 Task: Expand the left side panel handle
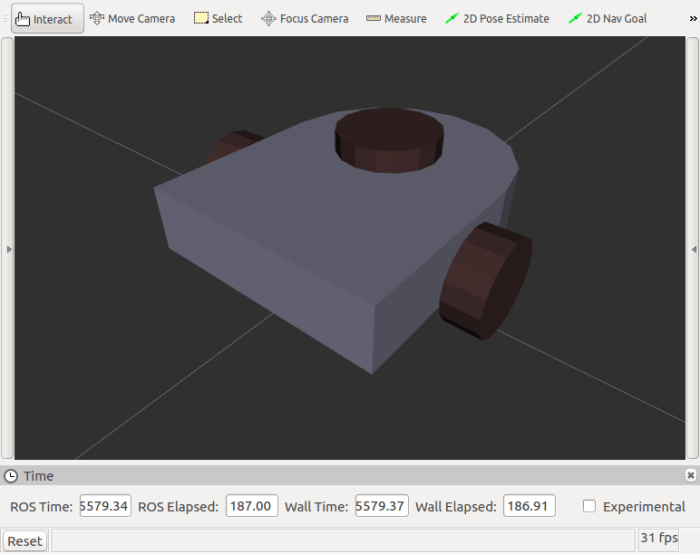6,249
